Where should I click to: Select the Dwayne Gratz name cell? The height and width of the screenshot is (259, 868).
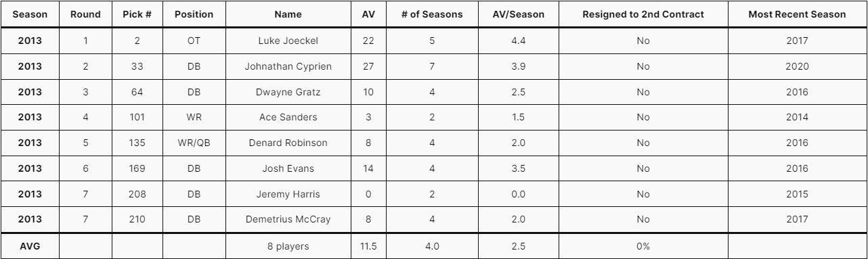click(288, 92)
